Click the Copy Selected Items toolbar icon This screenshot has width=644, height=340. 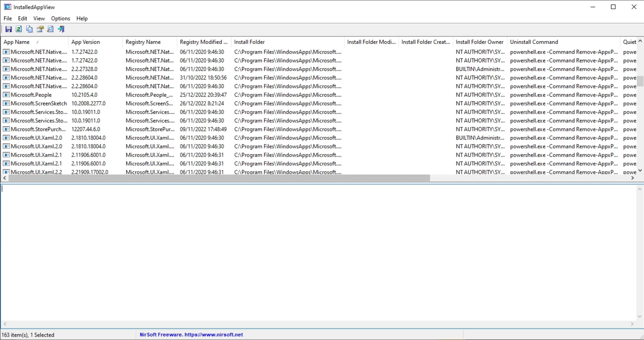29,29
